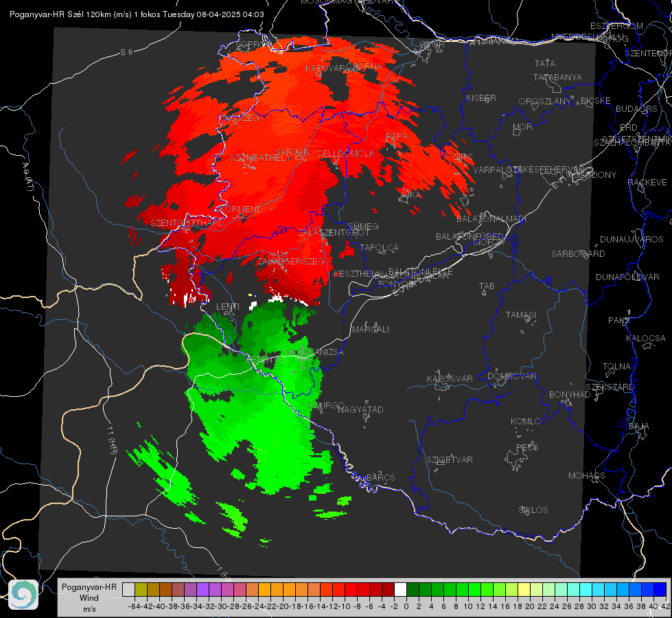The width and height of the screenshot is (672, 618).
Task: Select the BONYHAD town label
Action: 570,395
